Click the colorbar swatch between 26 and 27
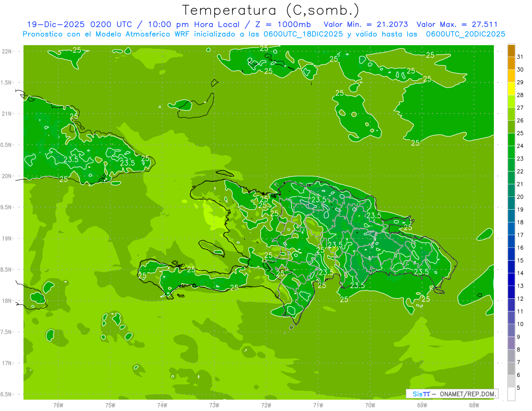Image resolution: width=532 pixels, height=411 pixels. pos(511,114)
